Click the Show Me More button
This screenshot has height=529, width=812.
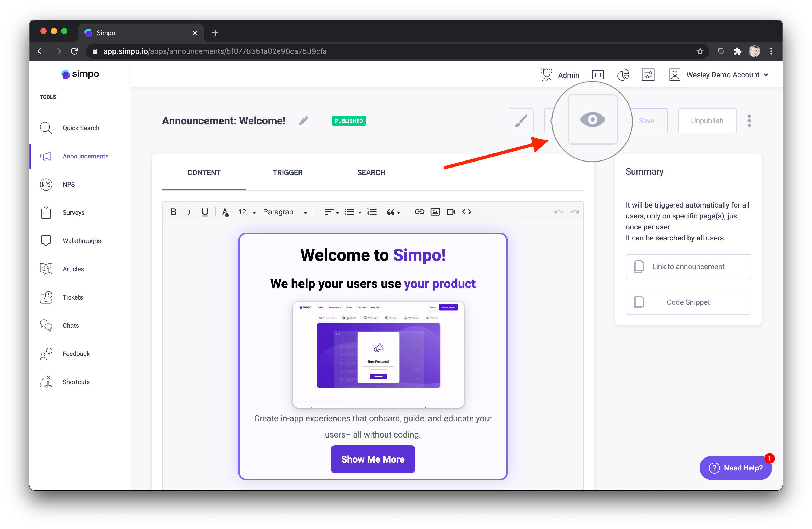tap(373, 459)
